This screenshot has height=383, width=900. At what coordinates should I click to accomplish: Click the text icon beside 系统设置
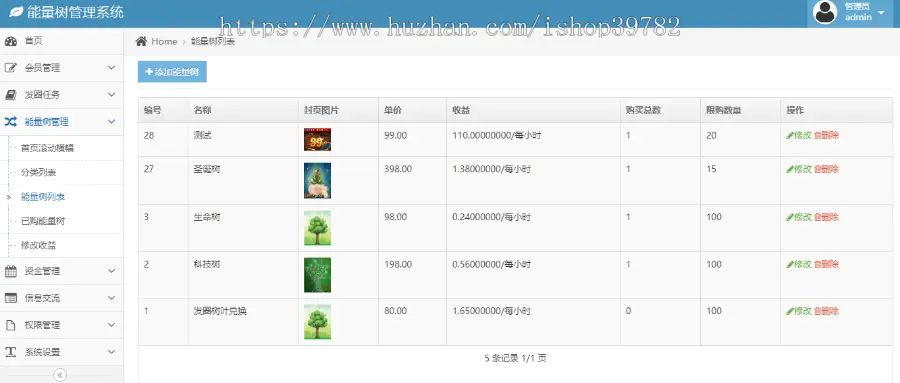(x=11, y=352)
